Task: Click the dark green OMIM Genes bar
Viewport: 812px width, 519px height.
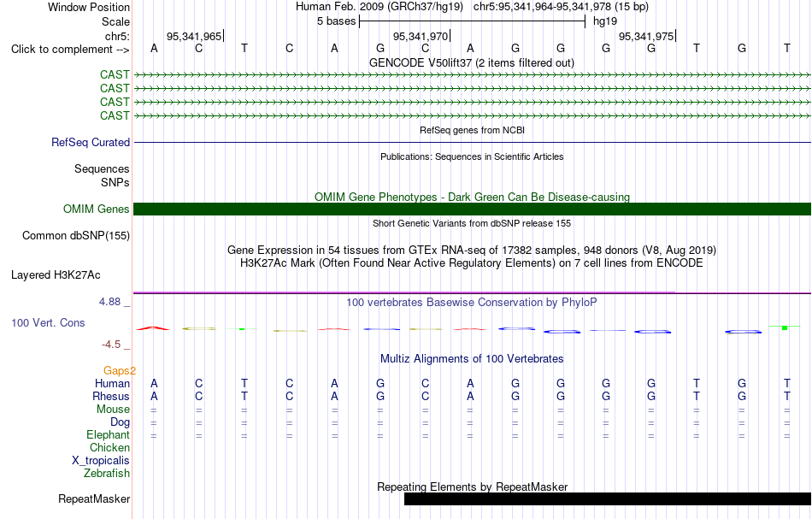Action: pos(472,209)
